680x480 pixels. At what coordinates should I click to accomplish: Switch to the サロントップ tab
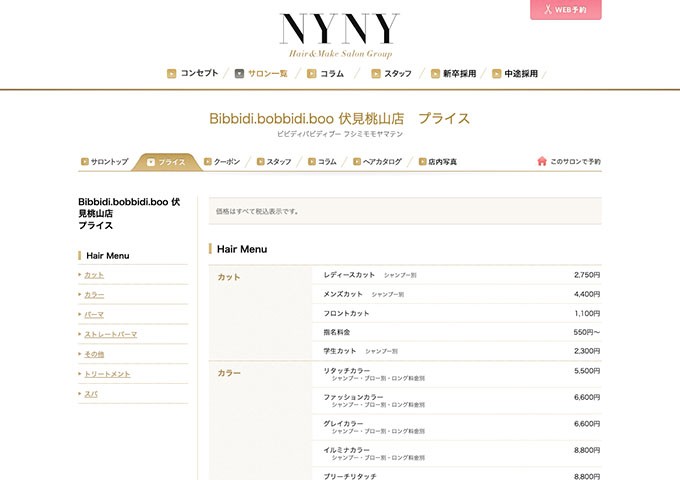click(x=105, y=161)
